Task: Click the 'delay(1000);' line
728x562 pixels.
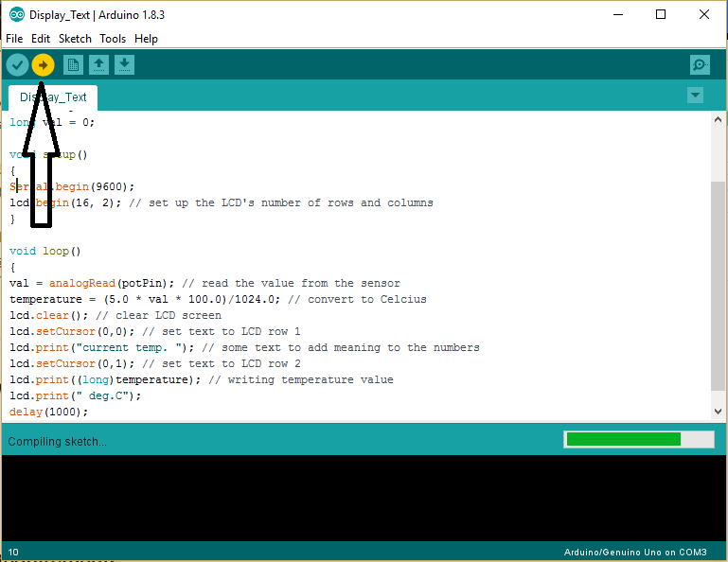Action: point(48,412)
